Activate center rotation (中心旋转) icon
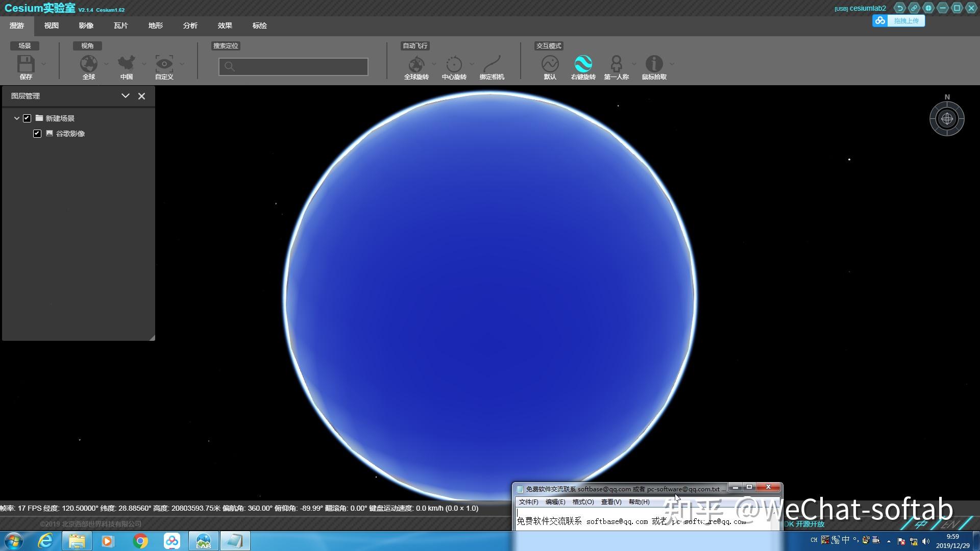980x551 pixels. [x=454, y=64]
